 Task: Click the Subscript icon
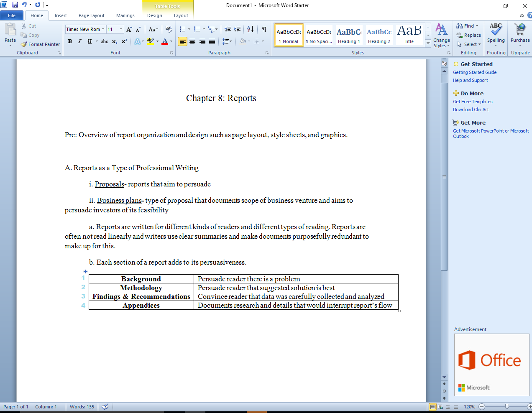point(114,41)
